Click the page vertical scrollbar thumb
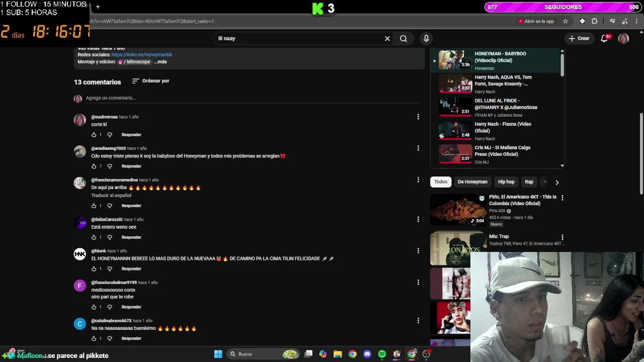This screenshot has width=644, height=362. coord(641,153)
